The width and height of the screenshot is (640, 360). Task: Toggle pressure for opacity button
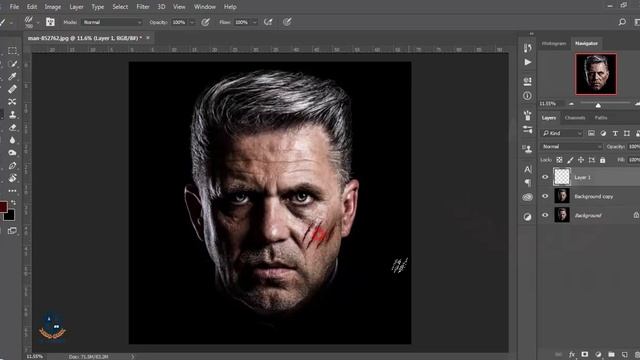[x=205, y=22]
